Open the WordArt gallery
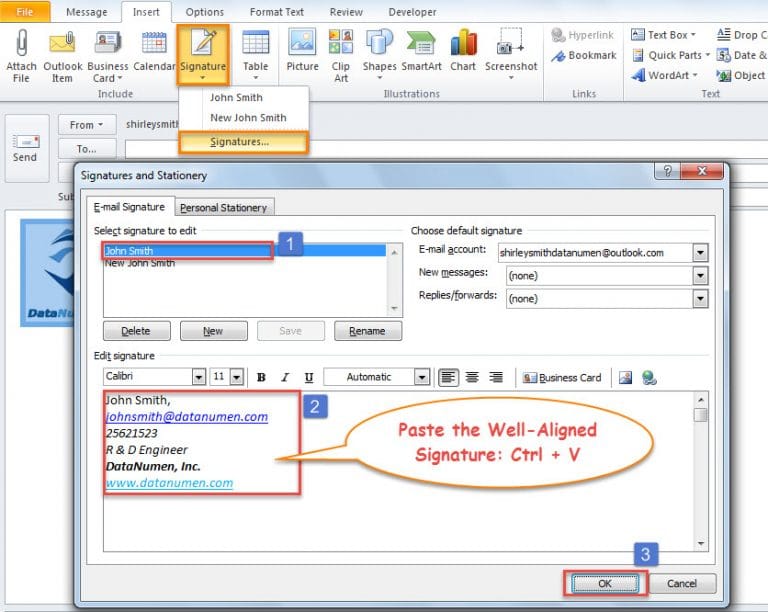The width and height of the screenshot is (768, 612). (x=665, y=75)
